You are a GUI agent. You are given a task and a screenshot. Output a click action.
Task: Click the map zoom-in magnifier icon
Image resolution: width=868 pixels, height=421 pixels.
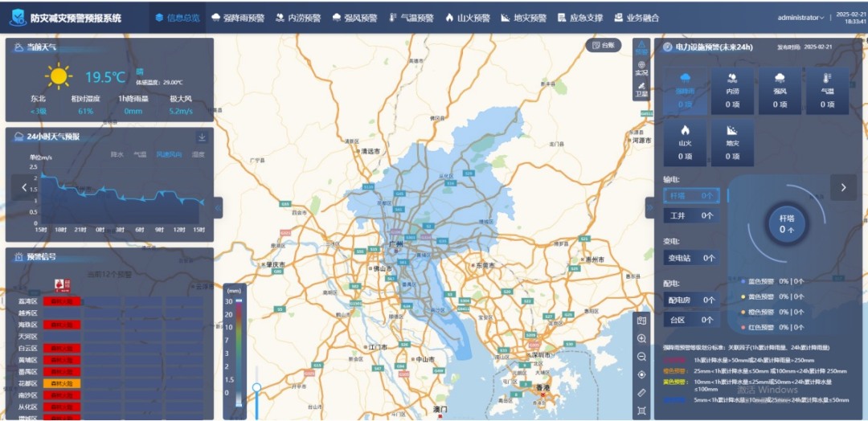point(641,338)
